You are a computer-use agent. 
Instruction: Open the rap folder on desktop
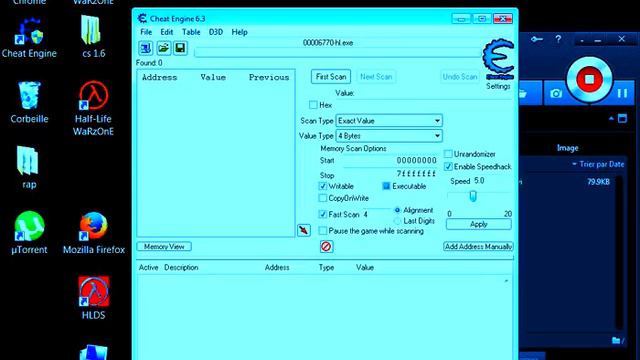pos(29,167)
